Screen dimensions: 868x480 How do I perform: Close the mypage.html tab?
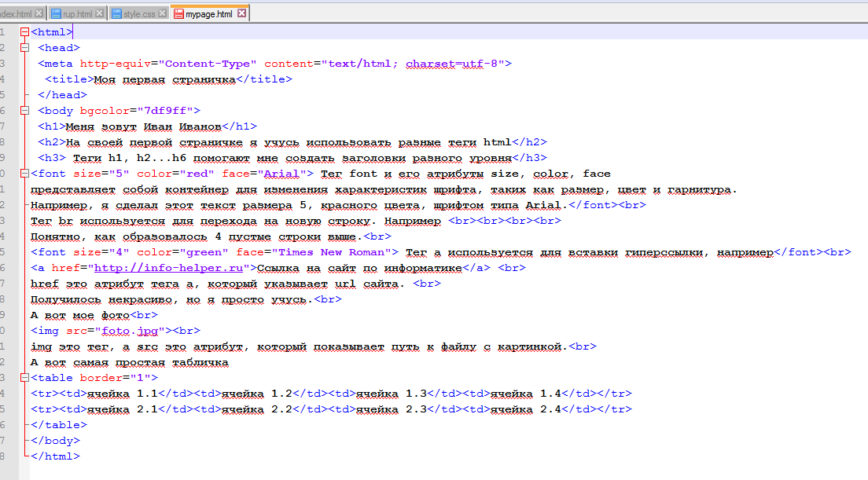(x=242, y=13)
